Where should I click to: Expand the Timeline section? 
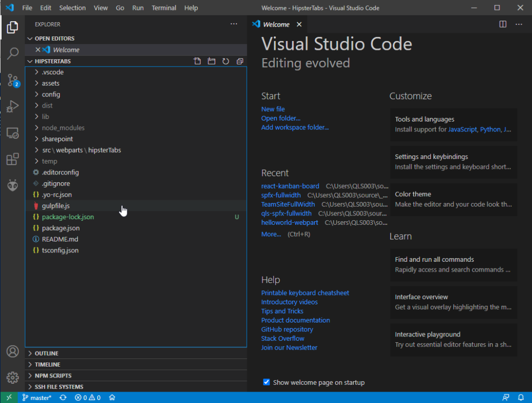136,365
